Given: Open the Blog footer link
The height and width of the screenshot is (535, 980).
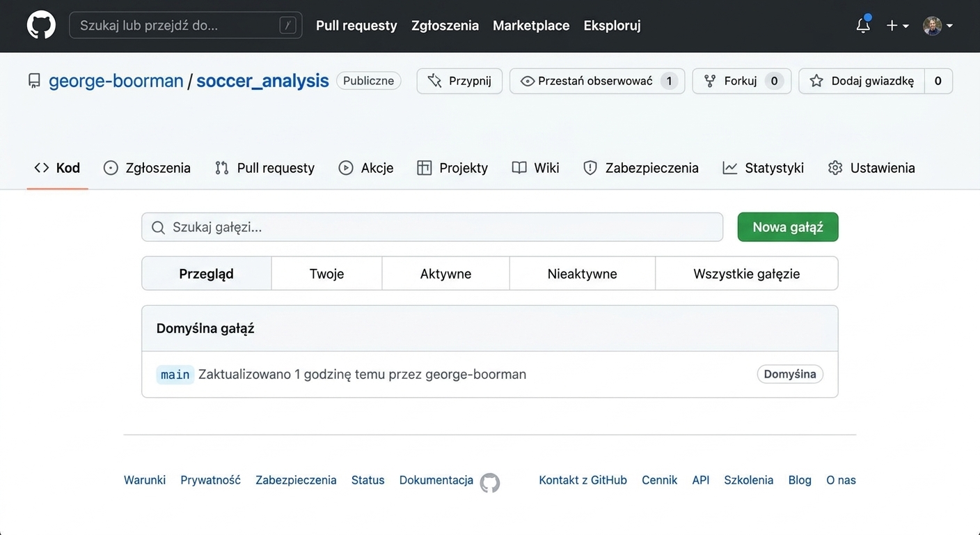Looking at the screenshot, I should click(x=800, y=480).
